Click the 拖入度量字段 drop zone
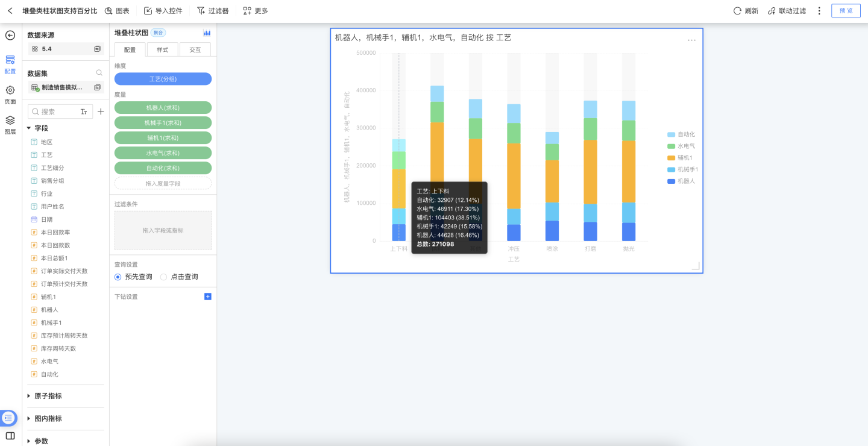The height and width of the screenshot is (446, 868). coord(163,183)
